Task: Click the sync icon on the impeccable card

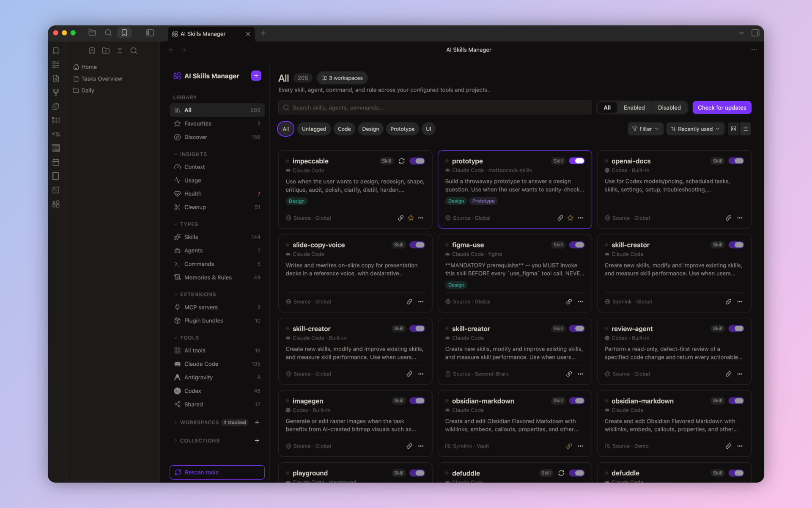Action: (402, 161)
